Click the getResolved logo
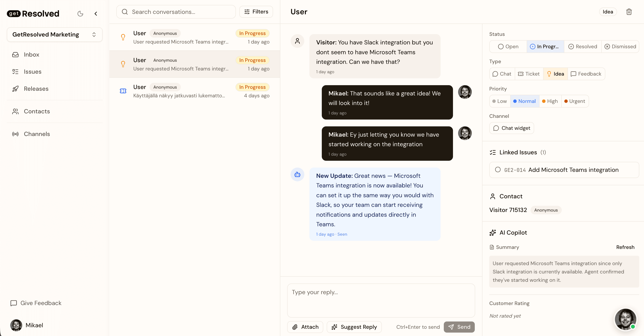 pyautogui.click(x=33, y=13)
